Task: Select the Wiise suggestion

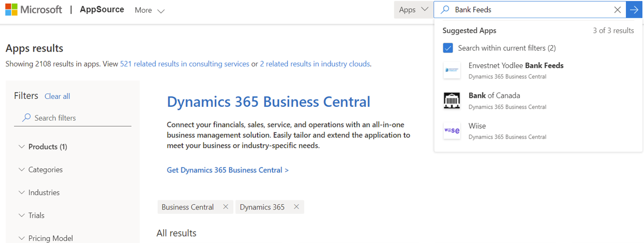Action: [x=538, y=131]
